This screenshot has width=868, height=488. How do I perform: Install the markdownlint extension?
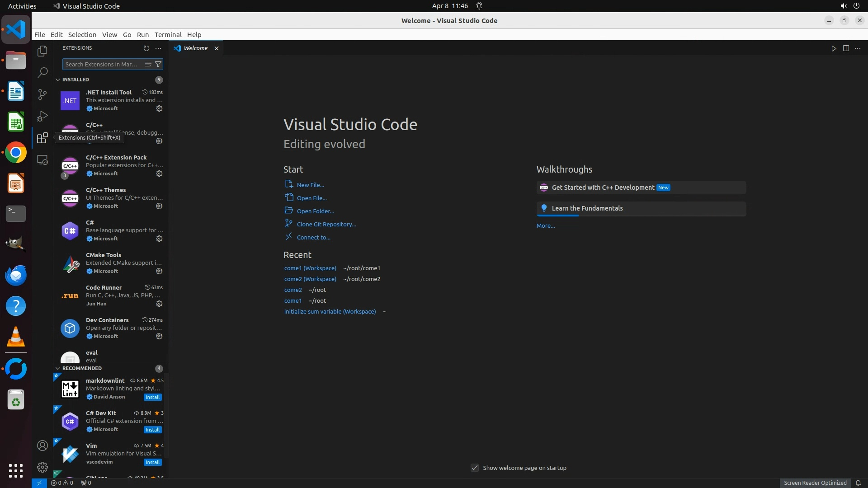(x=152, y=397)
